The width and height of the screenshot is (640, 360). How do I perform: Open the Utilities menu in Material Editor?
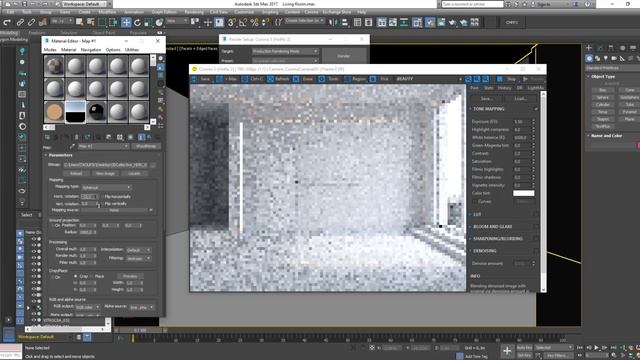click(x=131, y=50)
